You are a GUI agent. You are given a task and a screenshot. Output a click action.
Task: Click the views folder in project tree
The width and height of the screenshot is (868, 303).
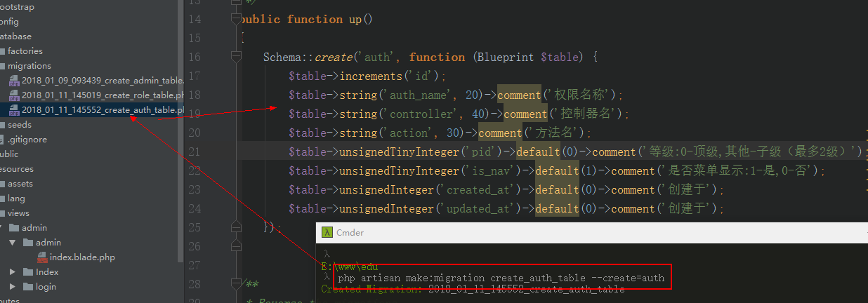pyautogui.click(x=18, y=213)
